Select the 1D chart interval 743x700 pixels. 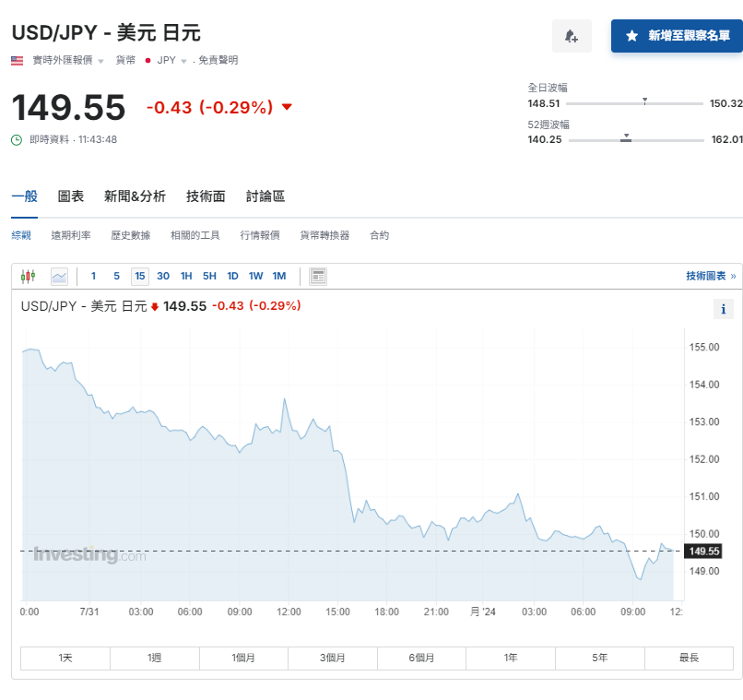click(x=232, y=276)
